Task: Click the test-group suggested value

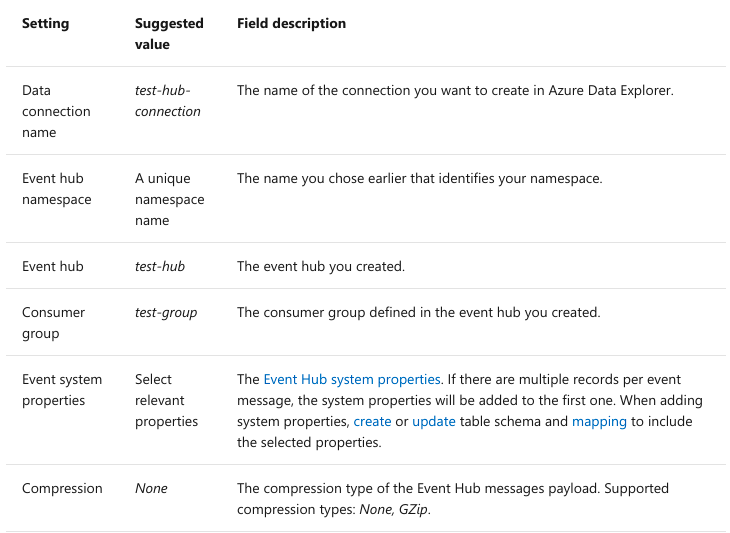Action: (x=166, y=313)
